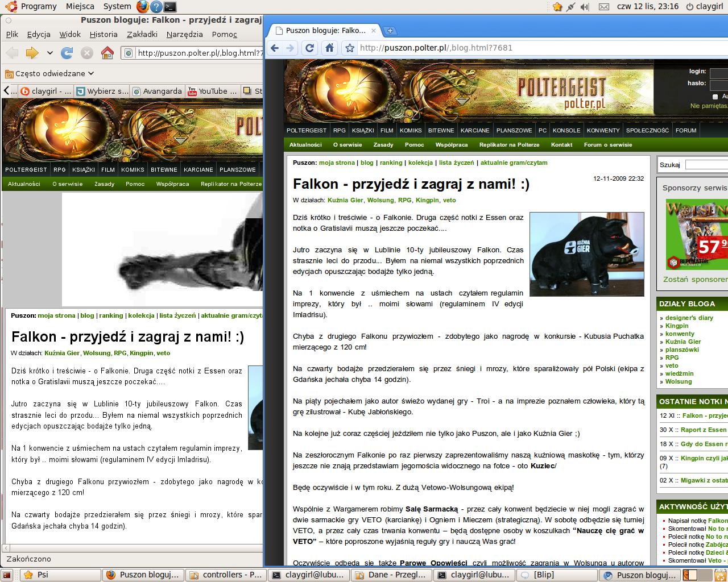Open the FORUM link in Chrome page

coord(686,130)
